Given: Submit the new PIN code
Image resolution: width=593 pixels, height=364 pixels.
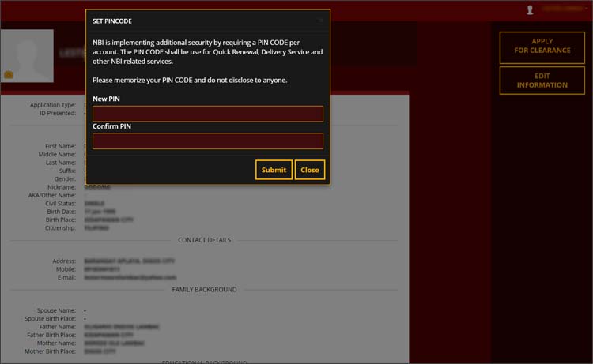Looking at the screenshot, I should click(x=274, y=170).
